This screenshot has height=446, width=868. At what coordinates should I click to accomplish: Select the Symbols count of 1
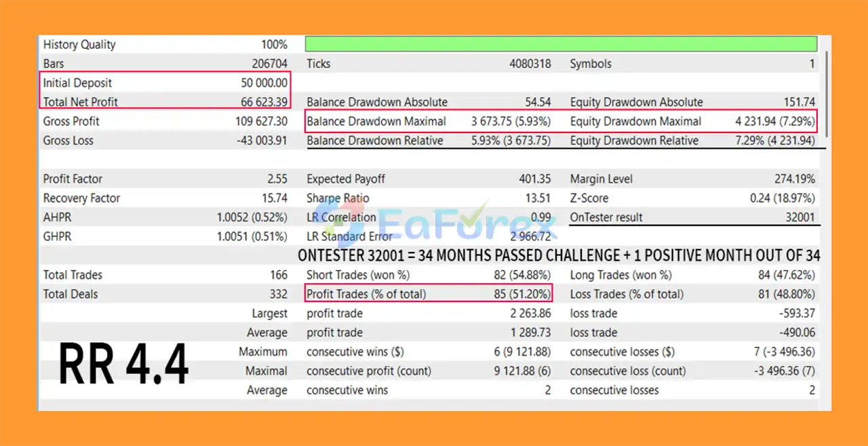(x=811, y=63)
